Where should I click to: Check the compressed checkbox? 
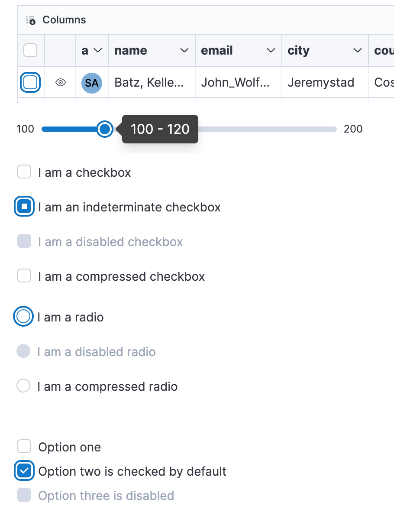pos(24,276)
